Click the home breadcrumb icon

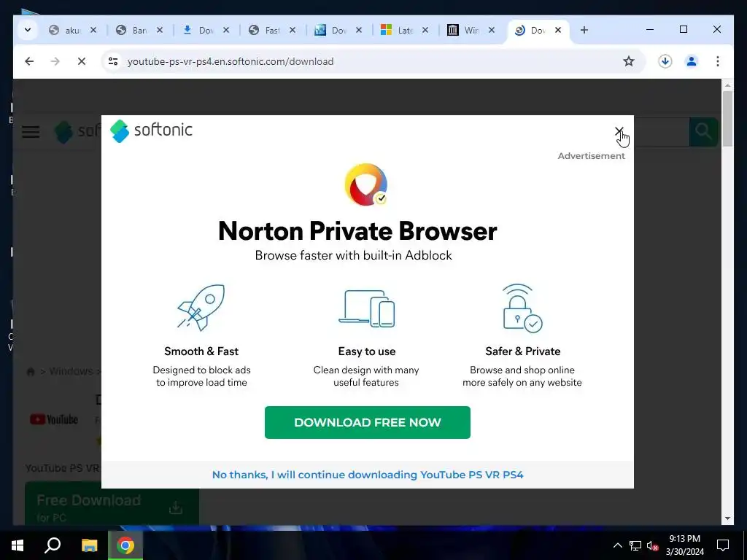pos(31,371)
